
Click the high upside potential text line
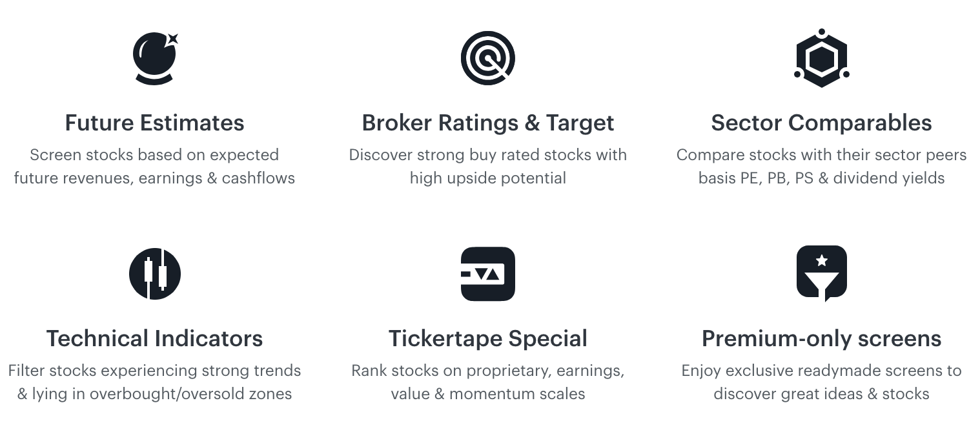click(x=488, y=178)
